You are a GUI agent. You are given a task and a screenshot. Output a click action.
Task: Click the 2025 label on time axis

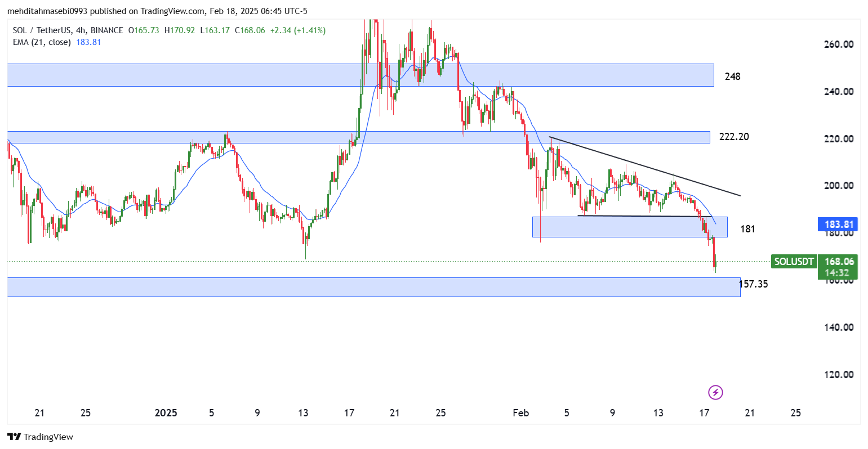coord(166,413)
